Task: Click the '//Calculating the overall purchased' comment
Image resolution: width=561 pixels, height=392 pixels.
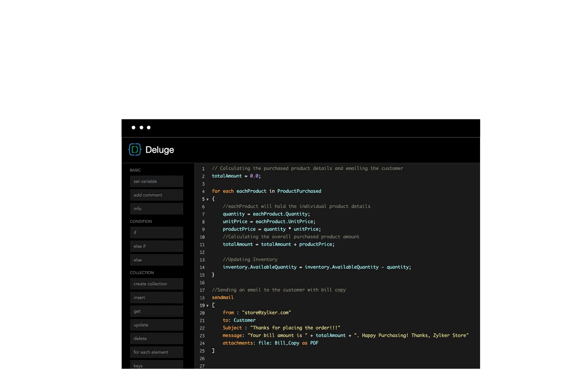Action: tap(291, 237)
